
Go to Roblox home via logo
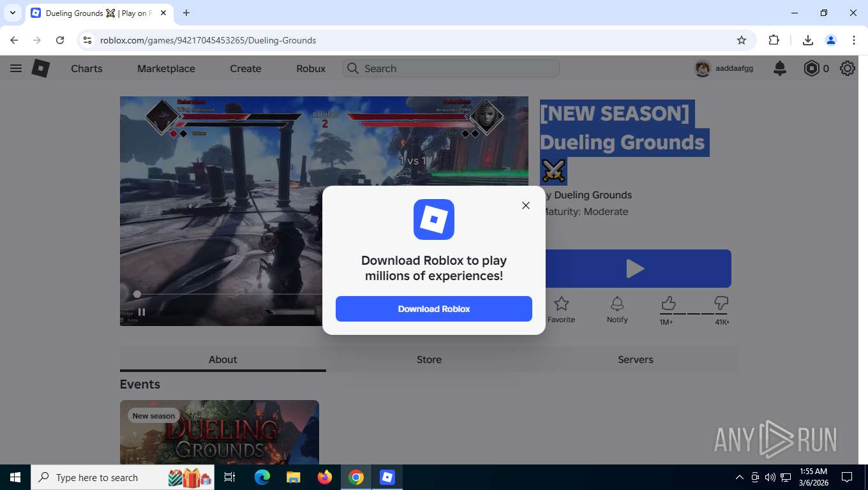point(41,68)
